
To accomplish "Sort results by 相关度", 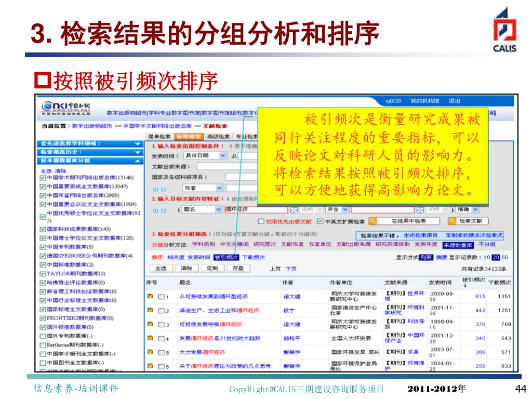I will coord(176,258).
